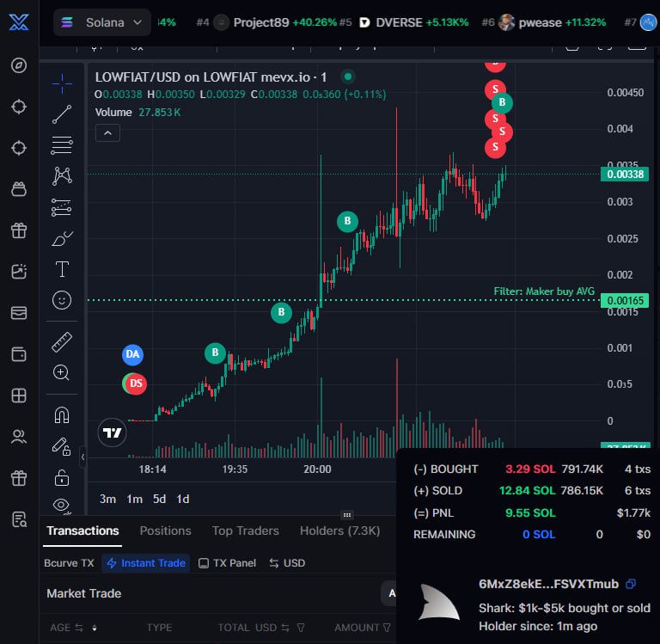The height and width of the screenshot is (644, 660).
Task: Switch to the Positions tab
Action: [x=165, y=531]
